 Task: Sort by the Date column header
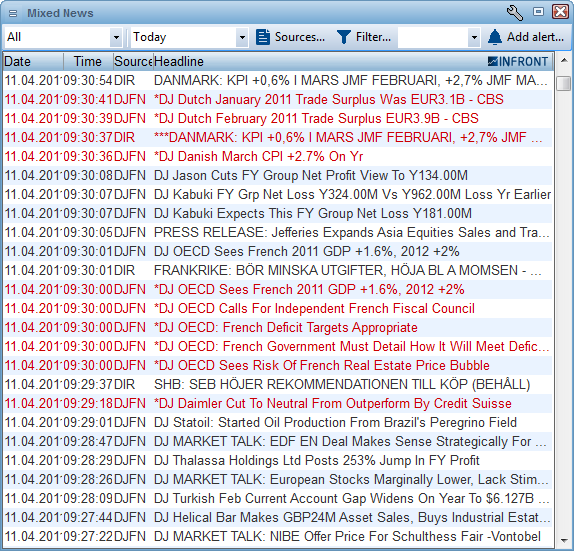coord(33,62)
